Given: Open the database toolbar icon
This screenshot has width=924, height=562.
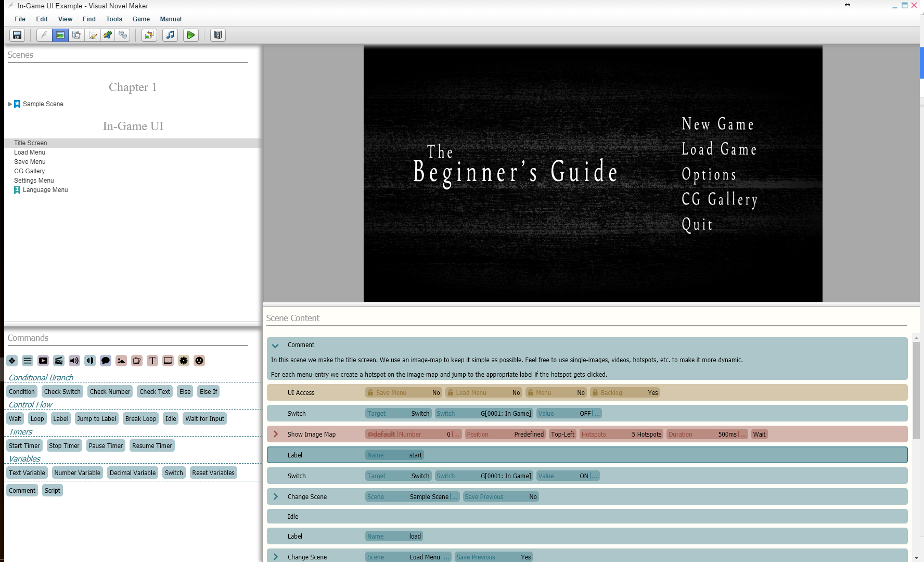Looking at the screenshot, I should 76,35.
